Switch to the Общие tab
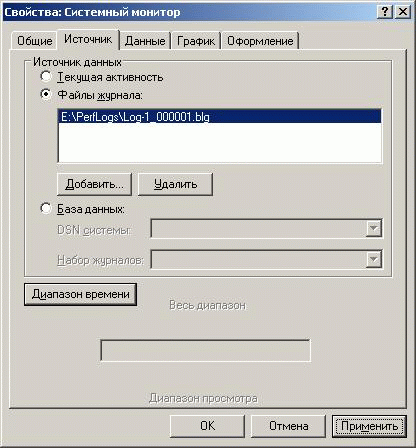Image resolution: width=416 pixels, height=448 pixels. (x=34, y=41)
